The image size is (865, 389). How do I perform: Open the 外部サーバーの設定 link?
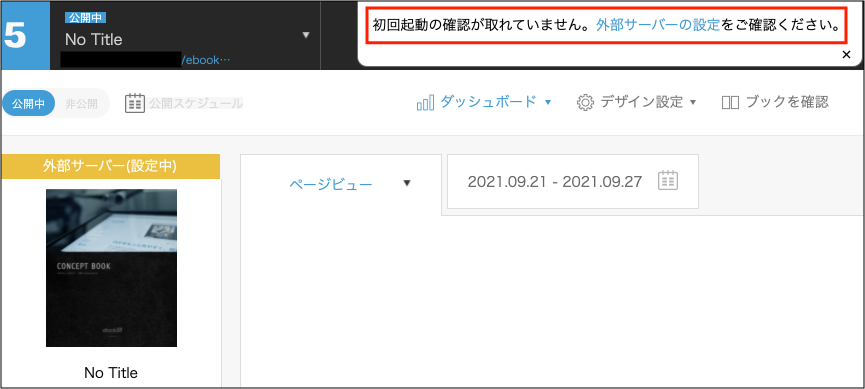click(x=658, y=25)
